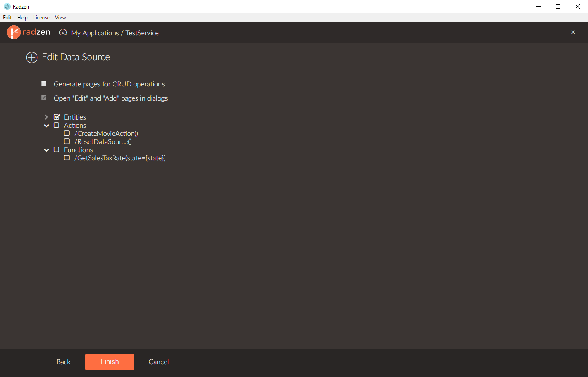Go Back to previous step
The height and width of the screenshot is (377, 588).
[x=63, y=362]
